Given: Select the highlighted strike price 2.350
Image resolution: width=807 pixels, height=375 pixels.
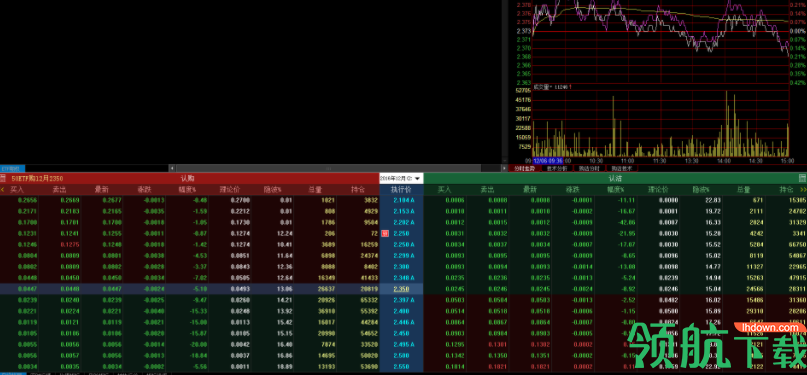Looking at the screenshot, I should (x=401, y=289).
